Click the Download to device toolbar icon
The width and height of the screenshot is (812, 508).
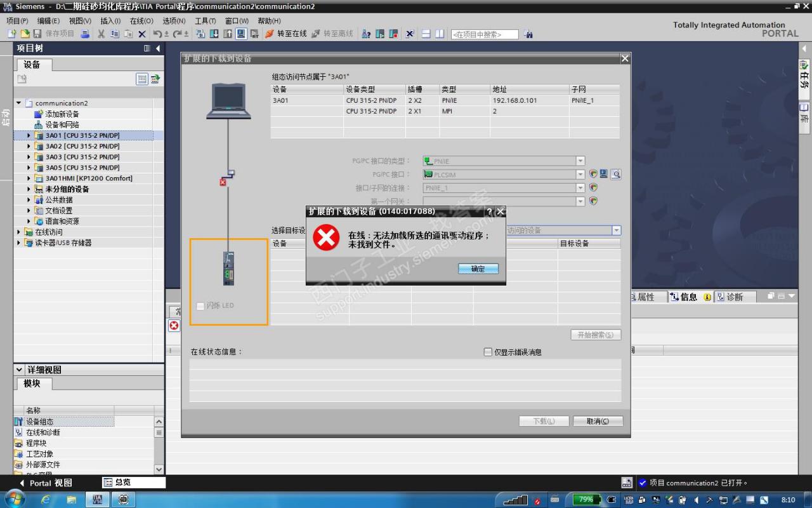(214, 34)
